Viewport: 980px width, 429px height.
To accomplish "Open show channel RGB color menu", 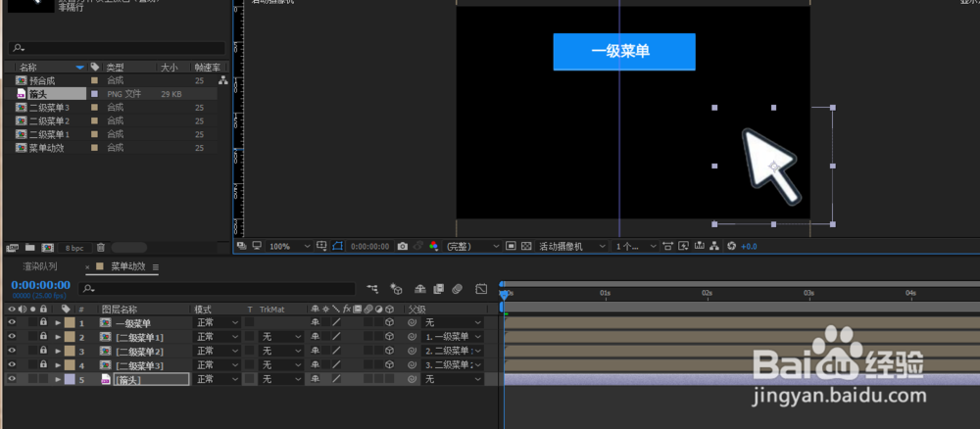I will click(x=434, y=247).
